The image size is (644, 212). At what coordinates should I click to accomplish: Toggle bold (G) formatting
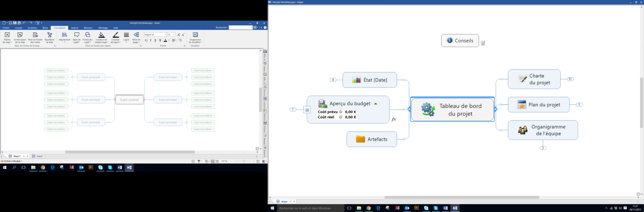146,40
